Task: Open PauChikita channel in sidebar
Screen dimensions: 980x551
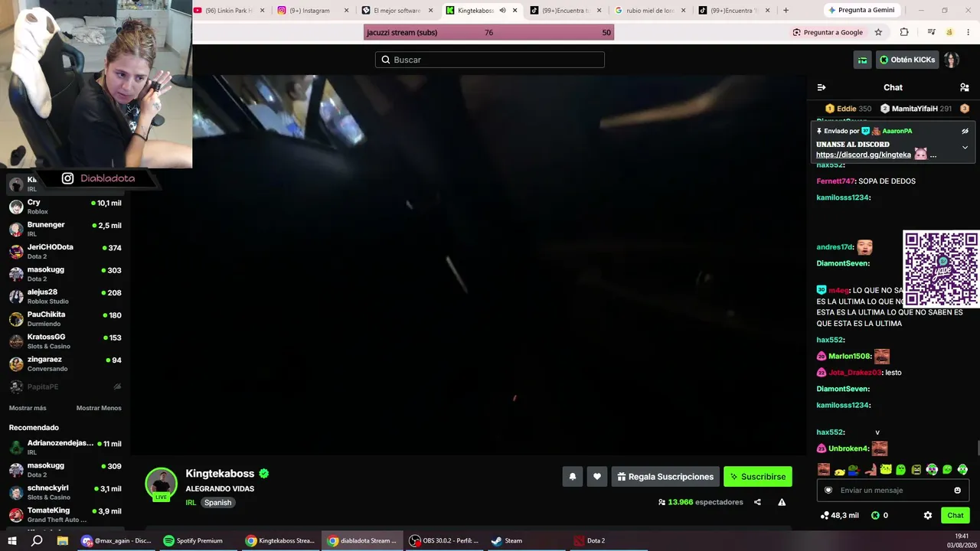Action: click(x=65, y=318)
